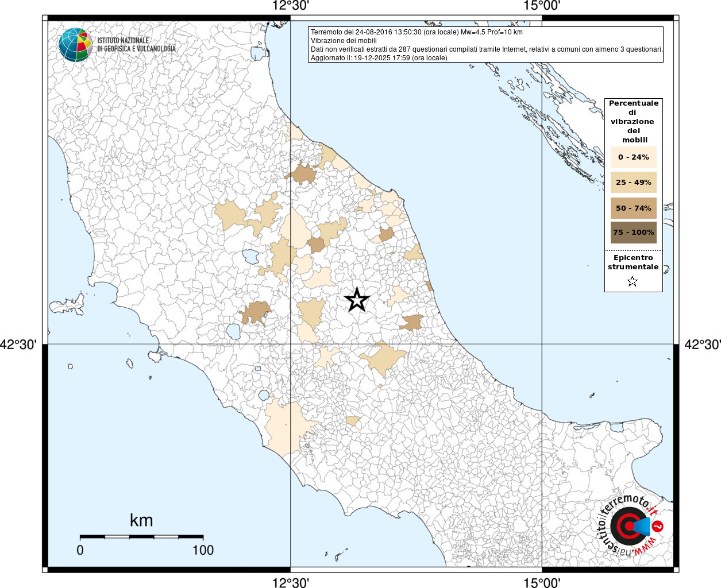The height and width of the screenshot is (588, 721).
Task: Click the top 12°30' longitude label
Action: coord(290,6)
